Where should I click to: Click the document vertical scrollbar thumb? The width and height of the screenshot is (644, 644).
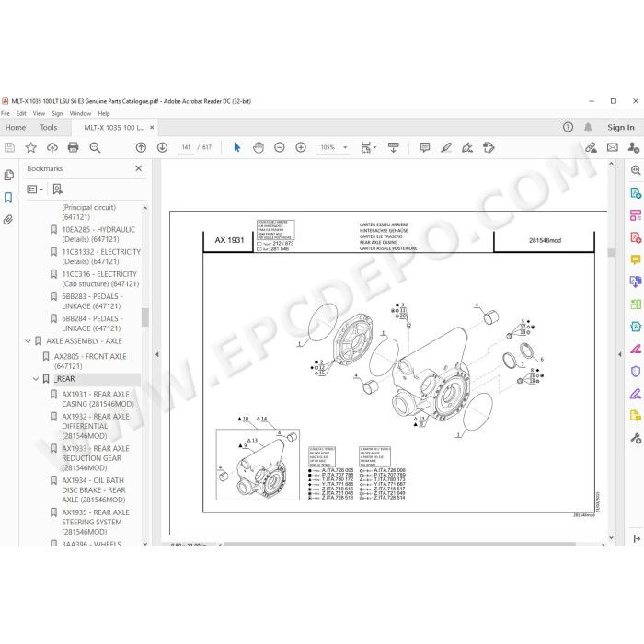(x=611, y=253)
